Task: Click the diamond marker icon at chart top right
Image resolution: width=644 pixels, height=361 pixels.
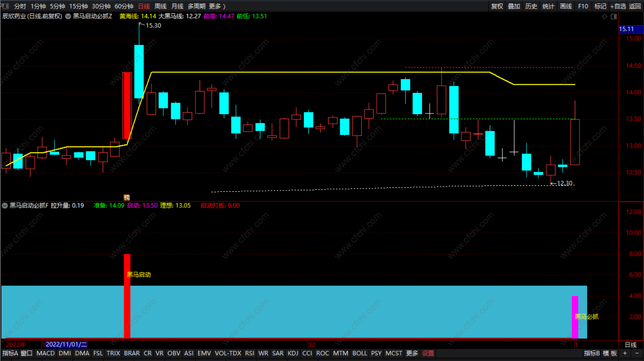Action: pyautogui.click(x=604, y=17)
